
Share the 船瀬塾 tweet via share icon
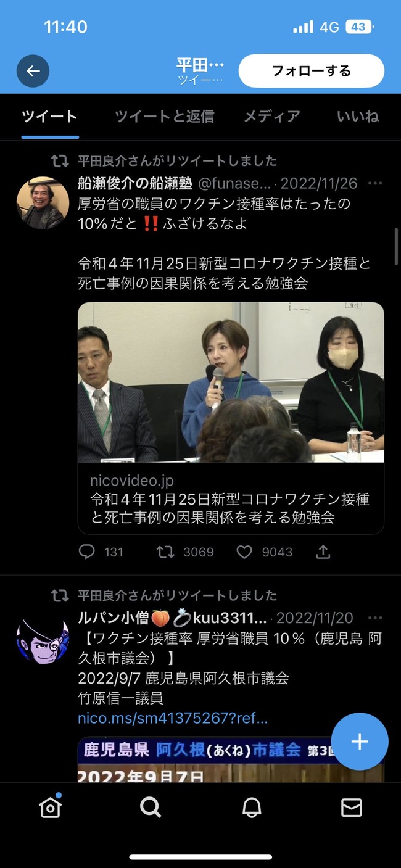[x=323, y=552]
